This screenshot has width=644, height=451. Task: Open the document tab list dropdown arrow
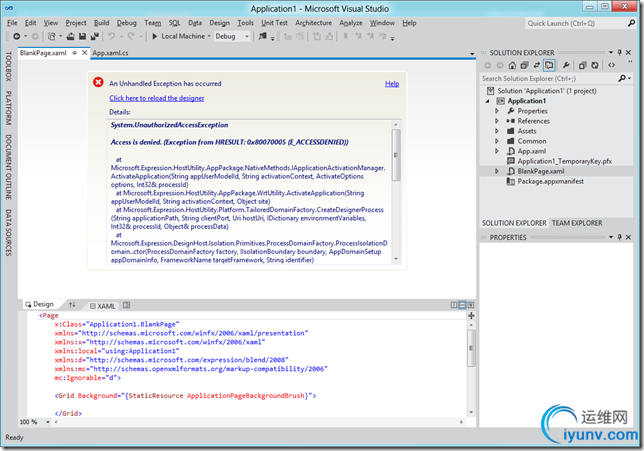click(472, 53)
